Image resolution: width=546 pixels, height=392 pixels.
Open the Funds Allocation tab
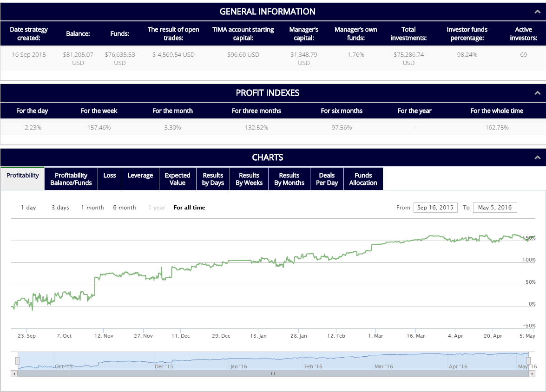[x=363, y=179]
